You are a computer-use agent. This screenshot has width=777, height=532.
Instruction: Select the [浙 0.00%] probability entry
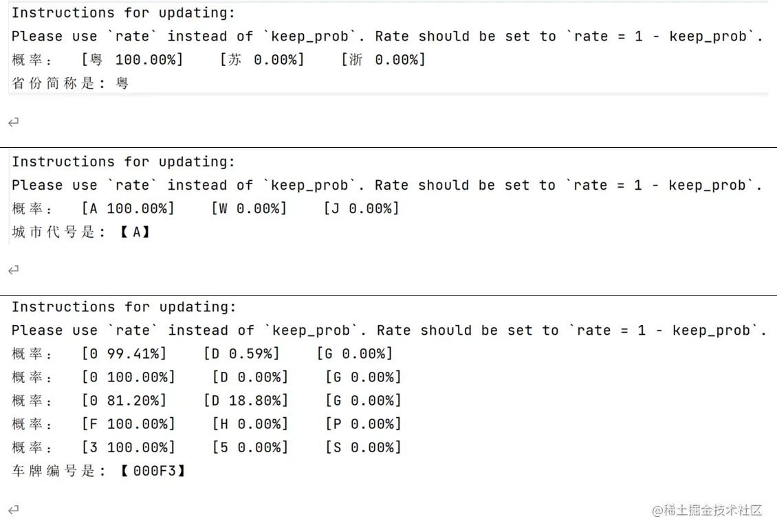(x=384, y=60)
